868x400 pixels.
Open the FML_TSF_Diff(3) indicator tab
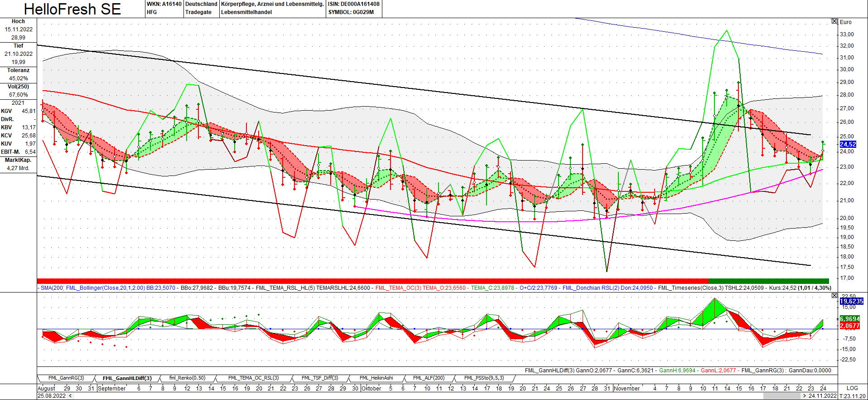point(320,378)
